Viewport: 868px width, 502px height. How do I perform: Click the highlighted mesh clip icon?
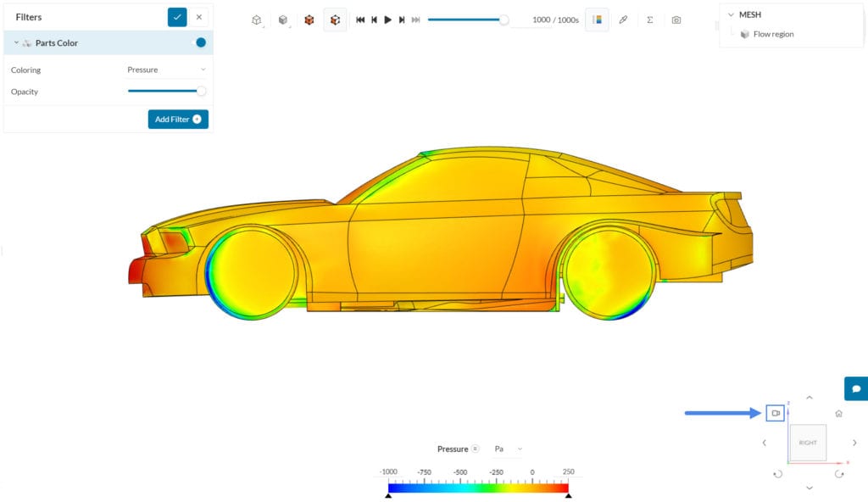tap(335, 19)
